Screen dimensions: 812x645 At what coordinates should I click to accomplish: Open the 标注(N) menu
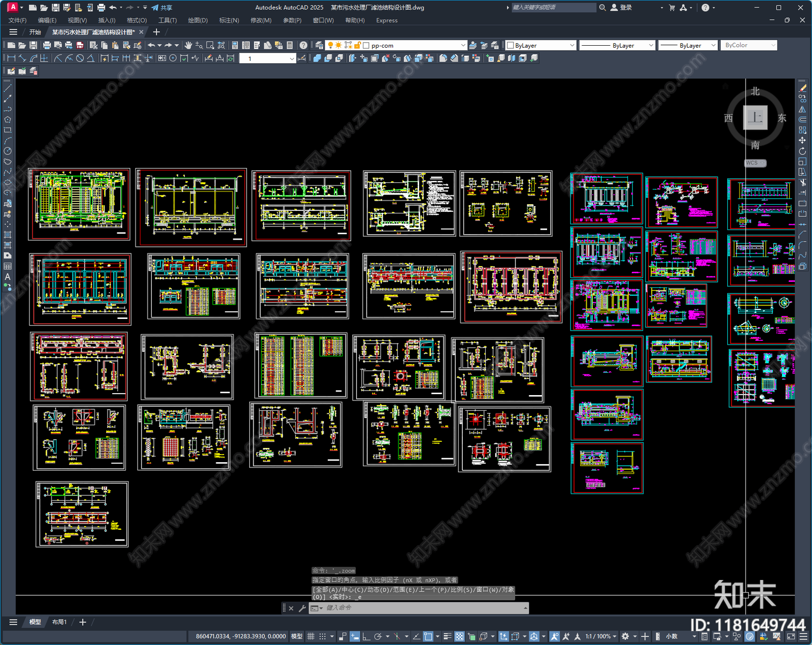tap(229, 20)
